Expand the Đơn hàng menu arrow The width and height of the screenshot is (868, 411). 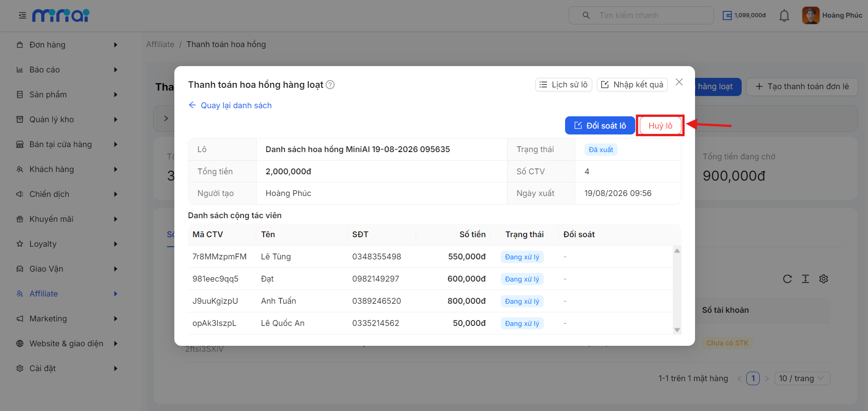pyautogui.click(x=115, y=45)
